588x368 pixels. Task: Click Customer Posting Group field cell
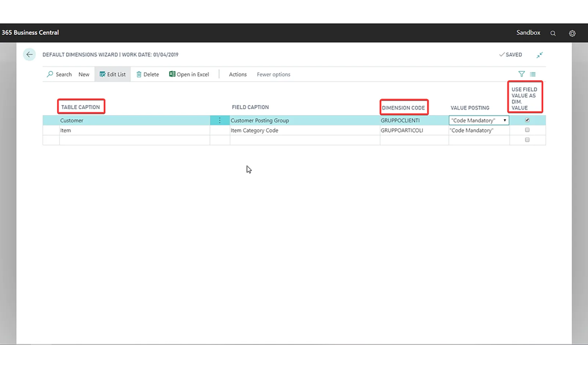[305, 120]
